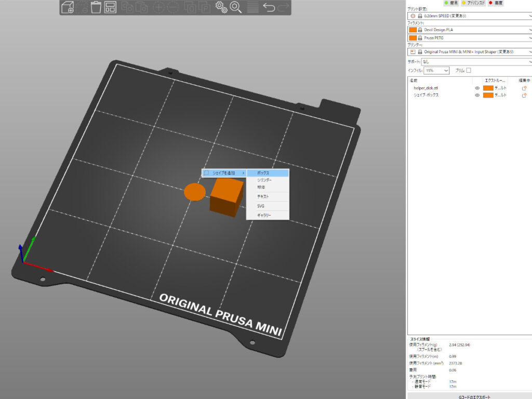Expand the シェイプを追加 submenu
This screenshot has width=532, height=399.
pos(224,173)
